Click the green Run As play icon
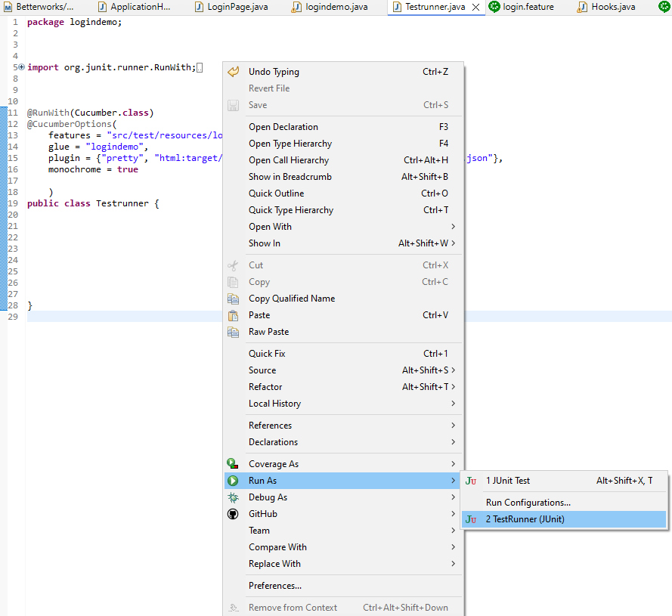 click(233, 481)
